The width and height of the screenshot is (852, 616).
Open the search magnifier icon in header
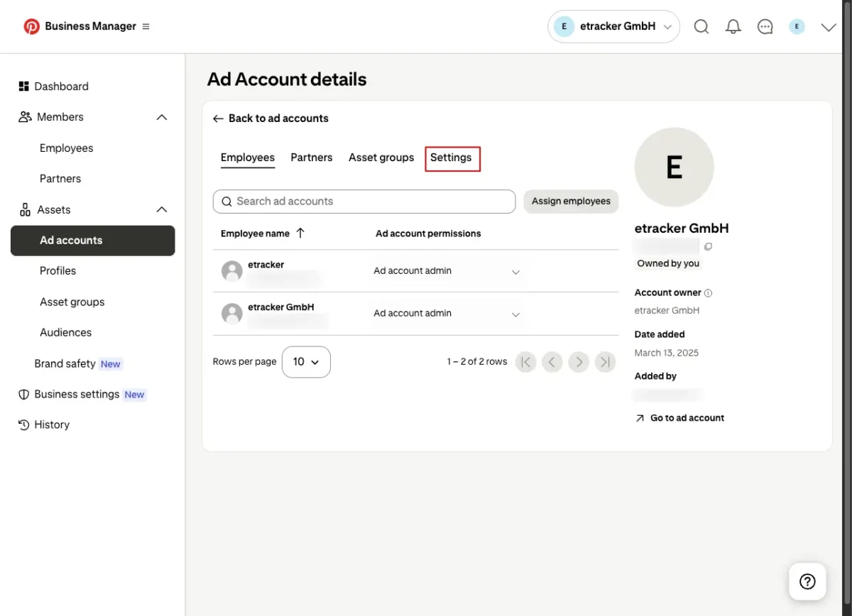pyautogui.click(x=701, y=27)
